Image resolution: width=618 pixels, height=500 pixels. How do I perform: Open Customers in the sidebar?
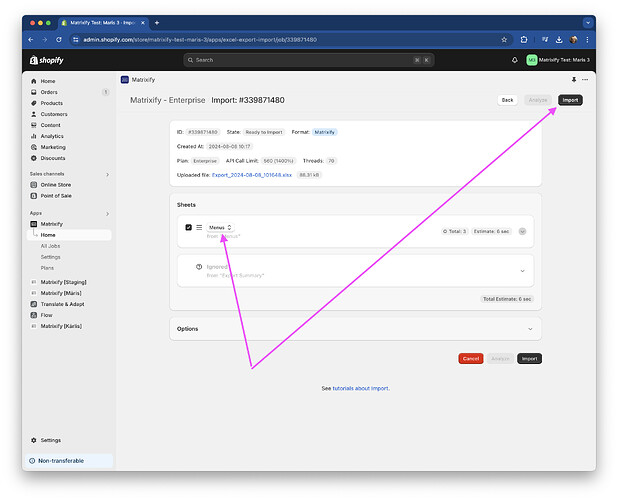[x=54, y=114]
